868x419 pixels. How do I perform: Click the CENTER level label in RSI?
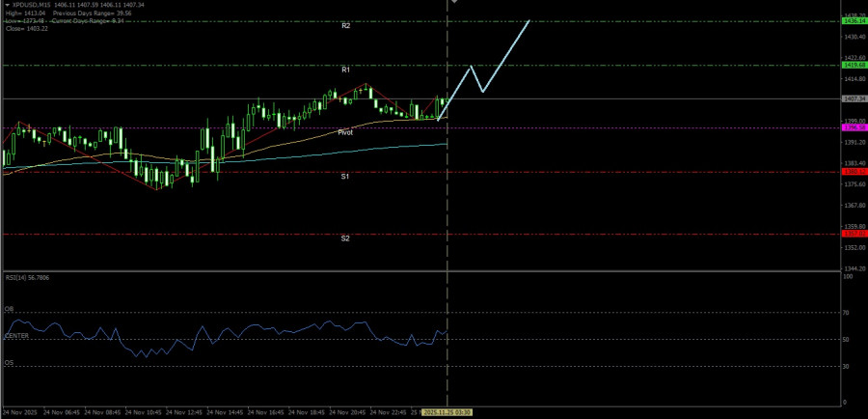[16, 336]
